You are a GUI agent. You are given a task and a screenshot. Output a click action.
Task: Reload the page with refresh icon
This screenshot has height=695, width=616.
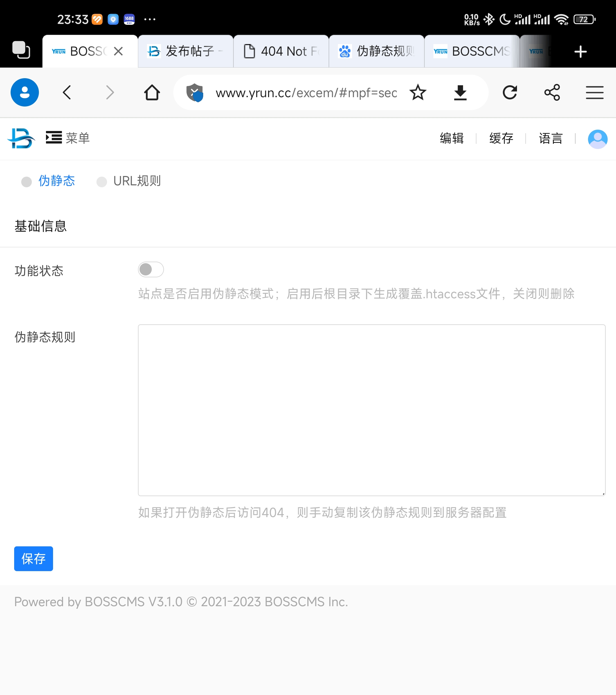click(x=510, y=92)
